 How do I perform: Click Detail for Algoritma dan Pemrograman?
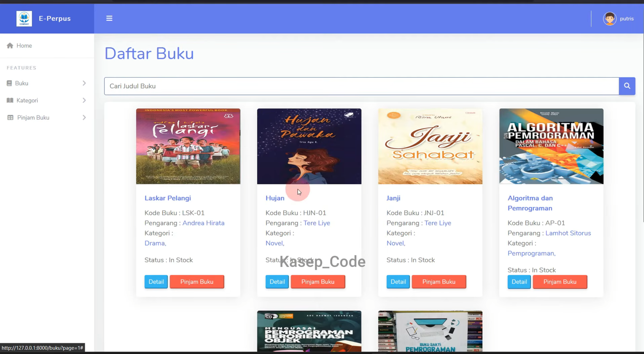pos(519,281)
